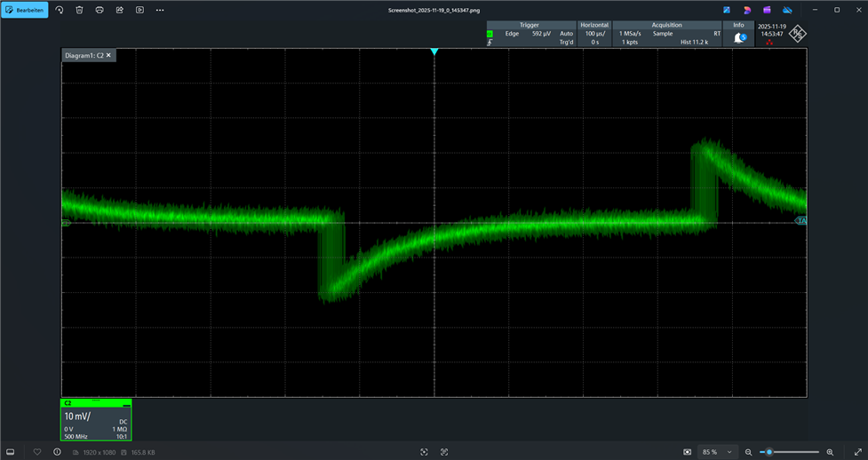Delete the image using the trash icon
The image size is (868, 460).
click(79, 10)
